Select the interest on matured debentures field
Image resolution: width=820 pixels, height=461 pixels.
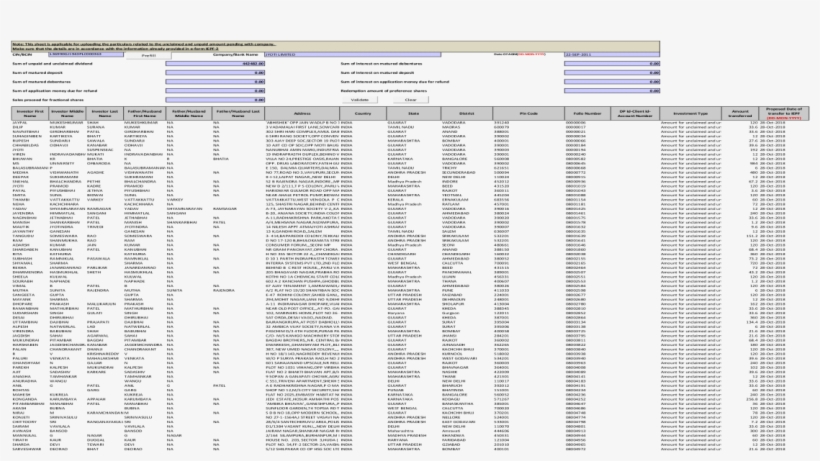[x=611, y=64]
